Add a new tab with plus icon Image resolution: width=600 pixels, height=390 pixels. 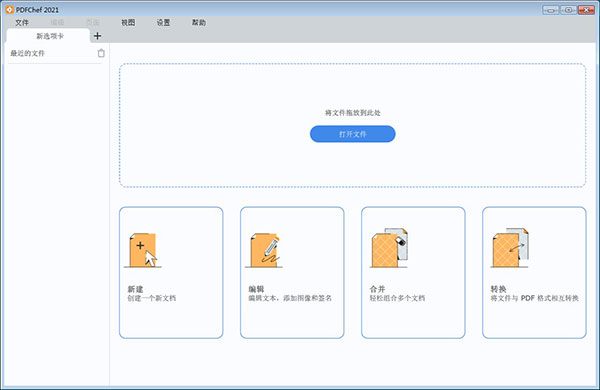click(98, 36)
